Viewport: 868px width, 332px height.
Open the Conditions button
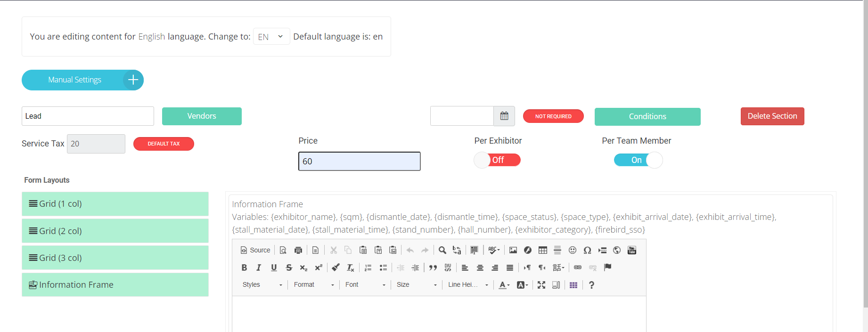pyautogui.click(x=647, y=117)
